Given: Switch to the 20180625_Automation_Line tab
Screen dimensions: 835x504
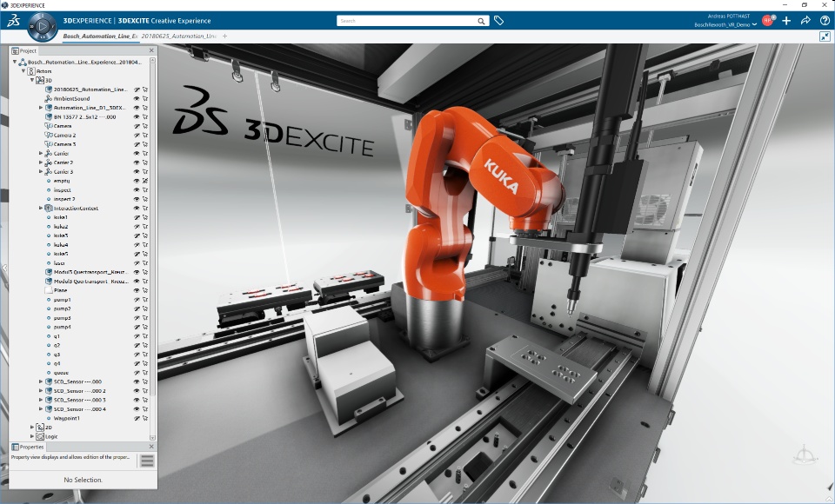Looking at the screenshot, I should (x=179, y=36).
